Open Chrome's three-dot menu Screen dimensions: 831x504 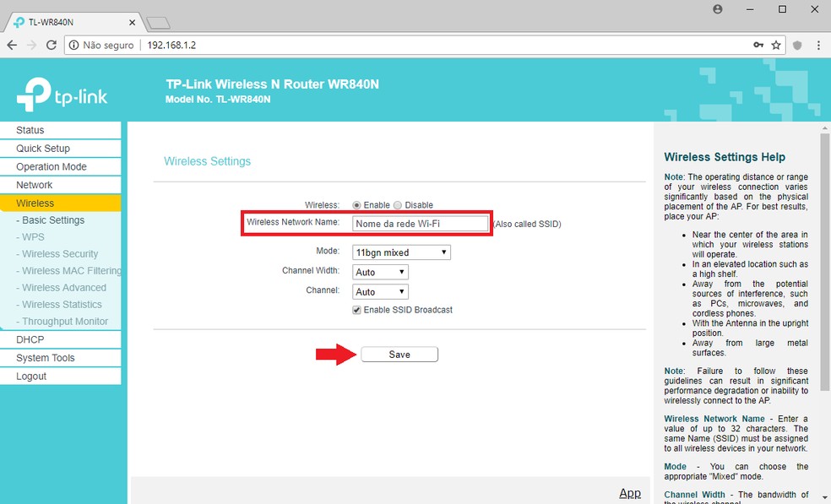pos(820,45)
